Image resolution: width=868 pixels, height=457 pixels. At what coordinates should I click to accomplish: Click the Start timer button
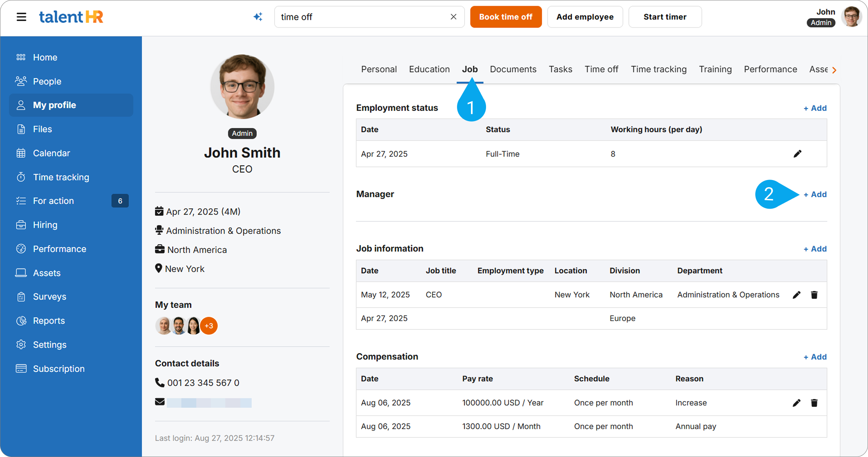click(664, 17)
